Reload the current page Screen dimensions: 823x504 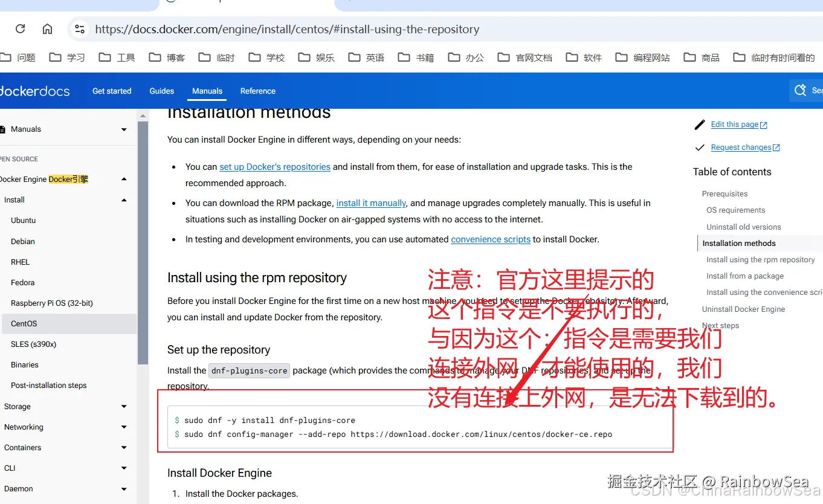20,28
